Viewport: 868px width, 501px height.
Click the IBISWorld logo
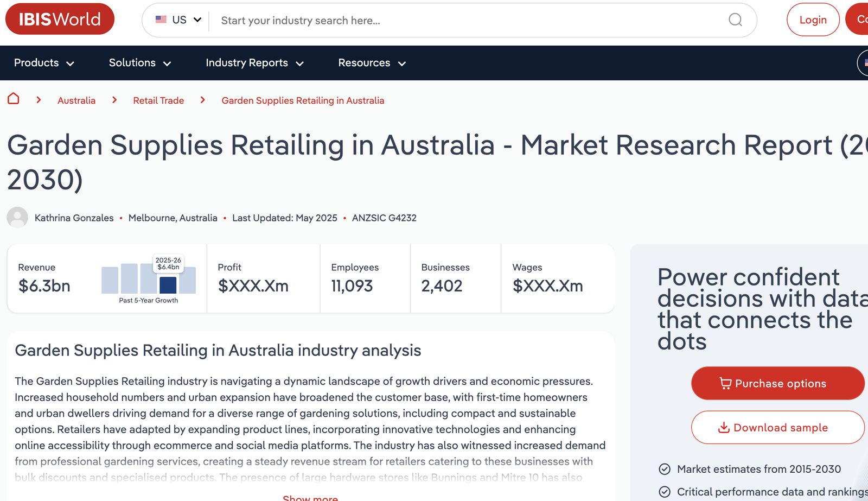[60, 19]
